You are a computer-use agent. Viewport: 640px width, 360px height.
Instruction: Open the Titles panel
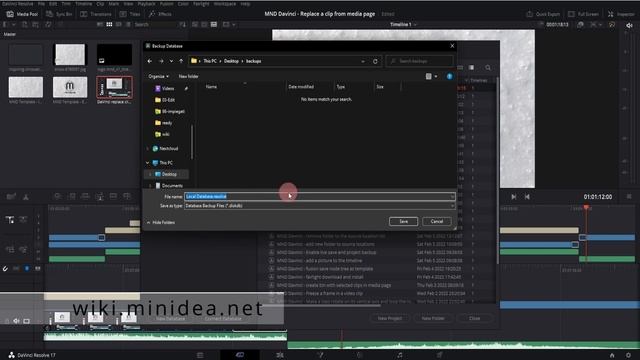130,14
